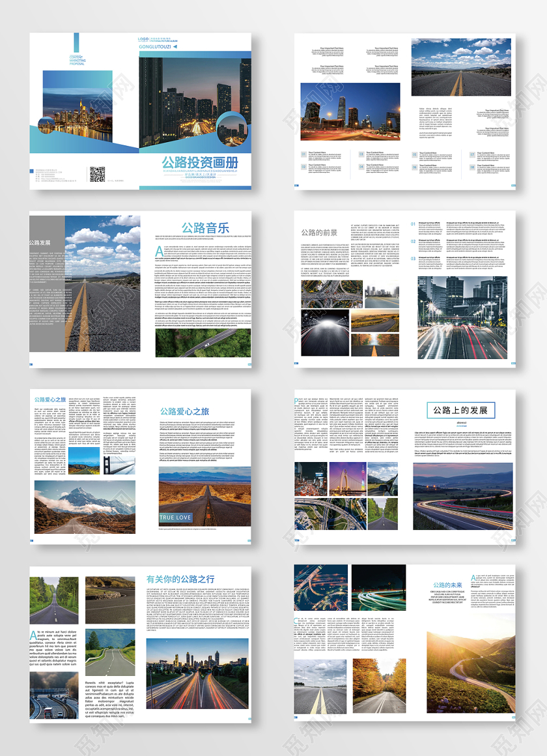Click the blue 公路爱心之旅 heading

[x=185, y=411]
